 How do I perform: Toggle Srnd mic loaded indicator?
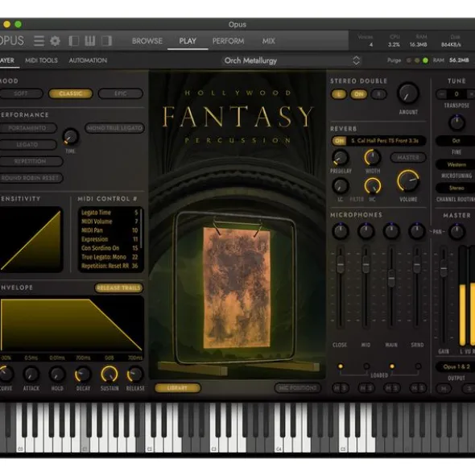[x=418, y=366]
